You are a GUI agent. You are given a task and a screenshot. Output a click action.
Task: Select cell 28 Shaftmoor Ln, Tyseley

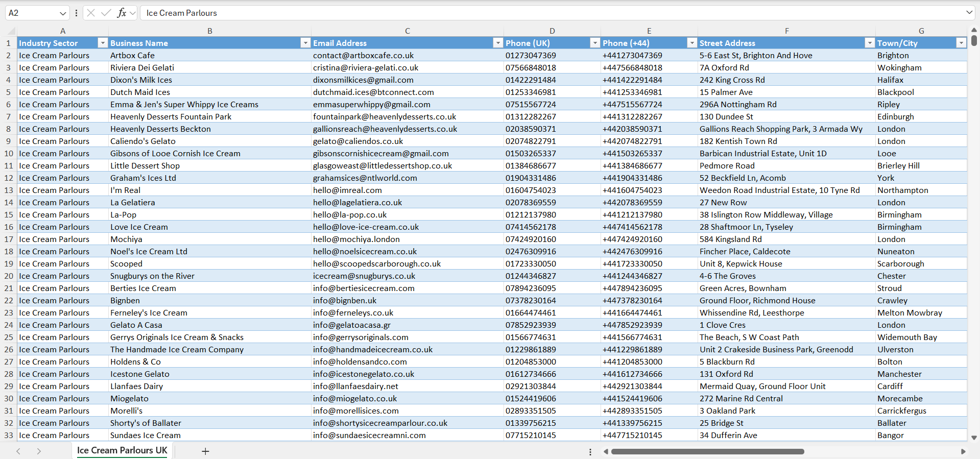tap(786, 227)
